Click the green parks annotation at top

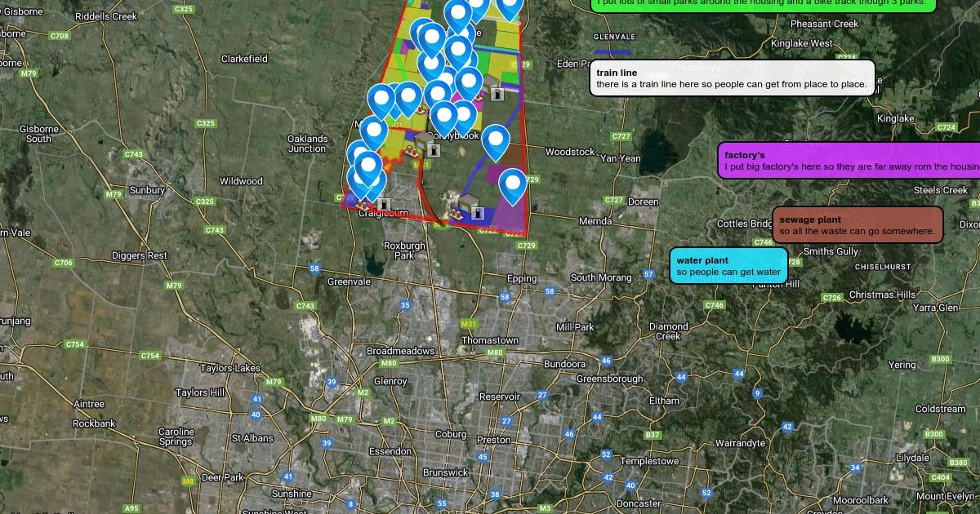(763, 4)
